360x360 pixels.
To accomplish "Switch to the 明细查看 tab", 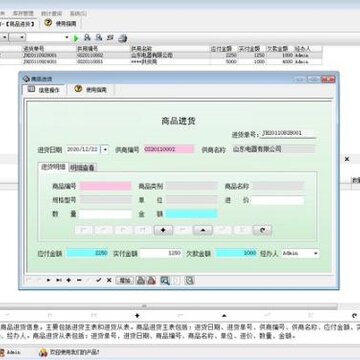I will [x=82, y=168].
